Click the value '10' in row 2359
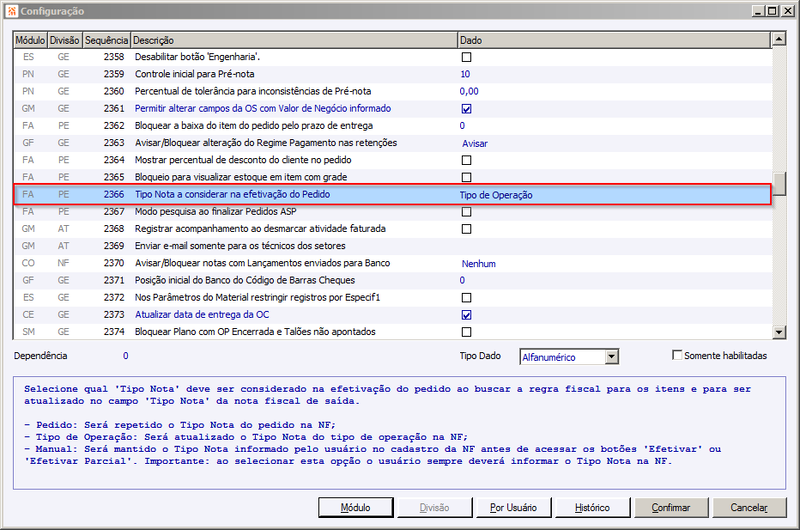The image size is (800, 530). (x=465, y=74)
